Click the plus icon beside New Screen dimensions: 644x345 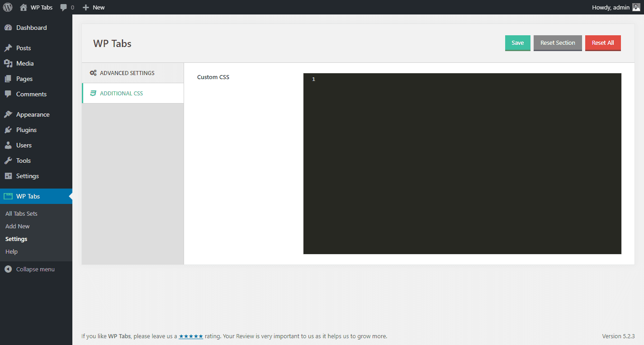[x=86, y=7]
